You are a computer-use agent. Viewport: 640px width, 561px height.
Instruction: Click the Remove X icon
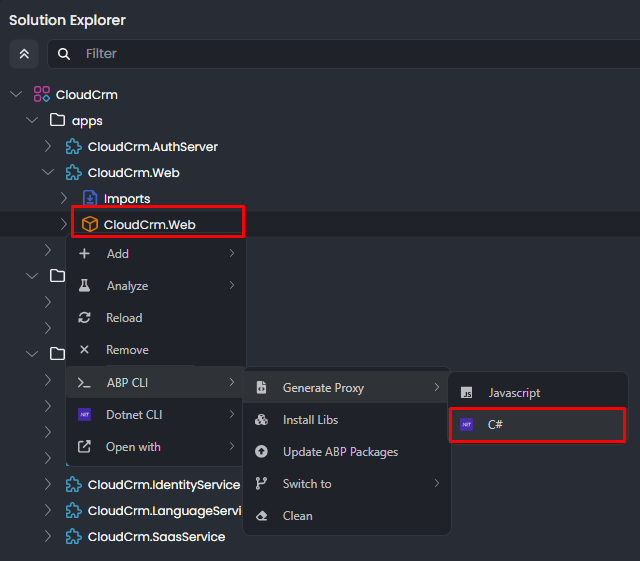(84, 350)
